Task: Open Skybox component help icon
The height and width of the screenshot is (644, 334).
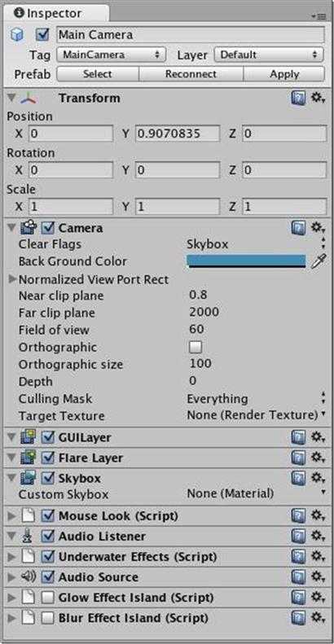Action: point(299,478)
